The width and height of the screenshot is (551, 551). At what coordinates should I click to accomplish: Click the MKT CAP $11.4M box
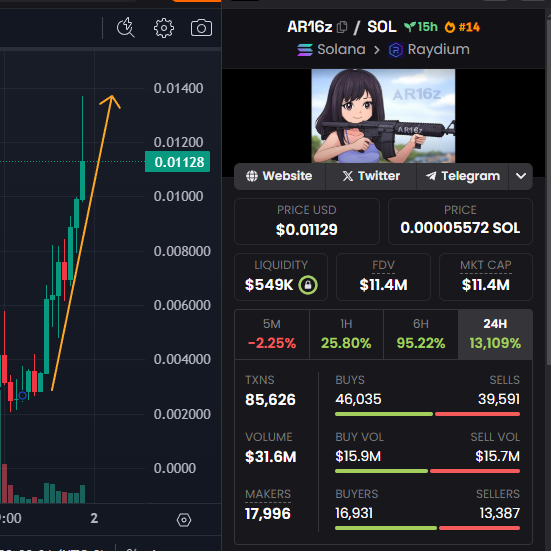pyautogui.click(x=486, y=277)
